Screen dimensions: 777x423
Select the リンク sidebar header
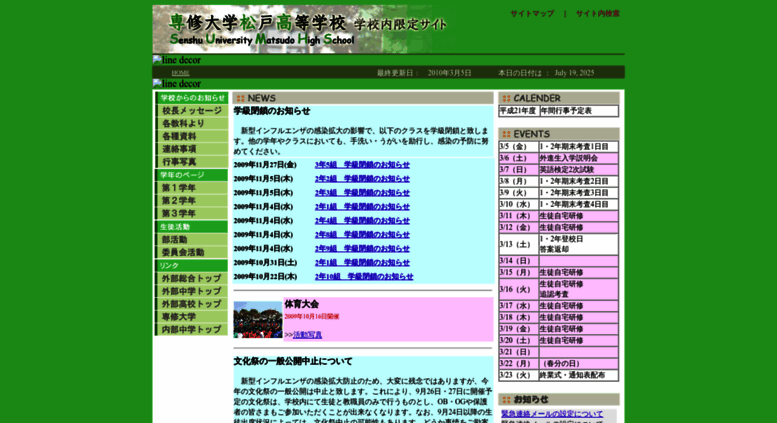pos(192,265)
